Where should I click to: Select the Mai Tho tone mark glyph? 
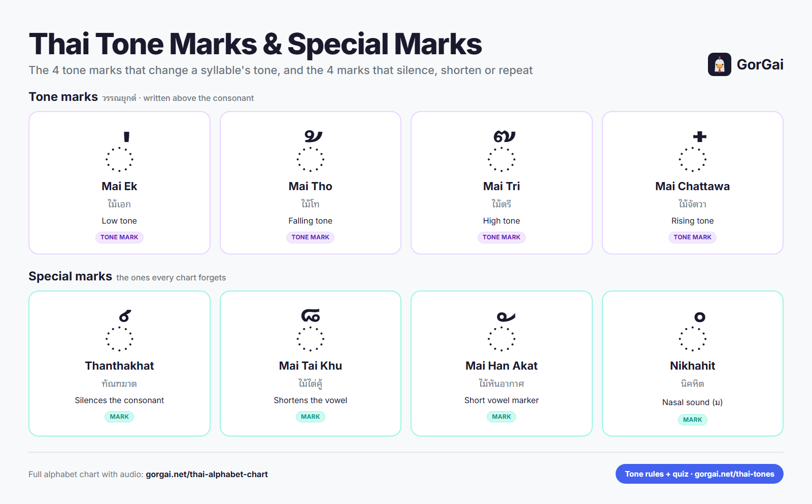[313, 136]
